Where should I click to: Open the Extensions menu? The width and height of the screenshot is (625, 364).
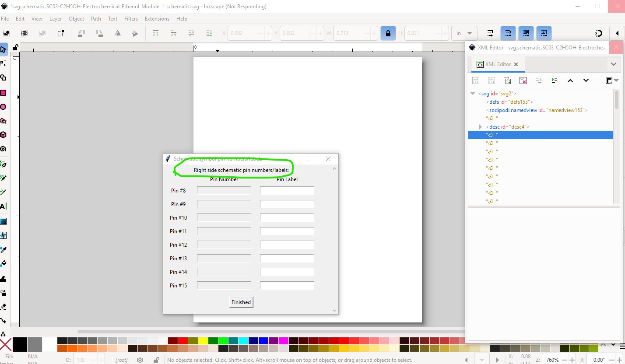157,19
